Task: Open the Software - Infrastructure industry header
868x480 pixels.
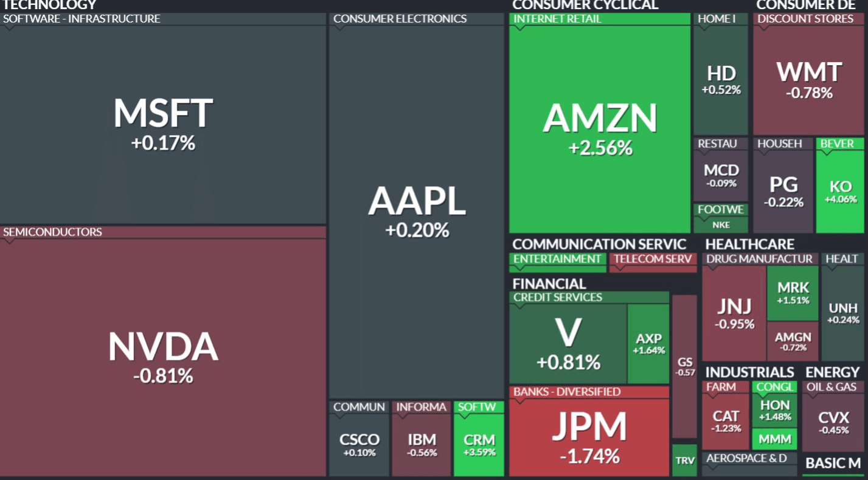Action: click(82, 19)
